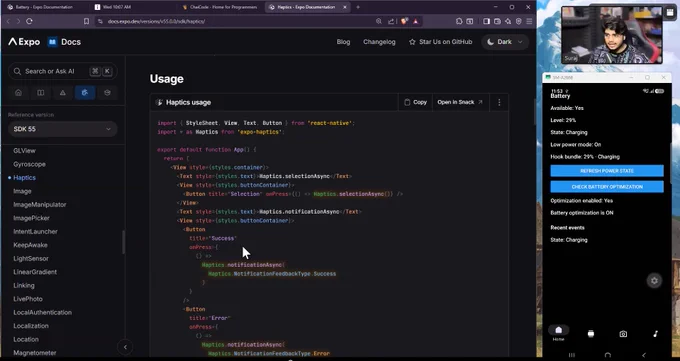
Task: Open the Learn icon in docs sidebar
Action: pos(107,92)
